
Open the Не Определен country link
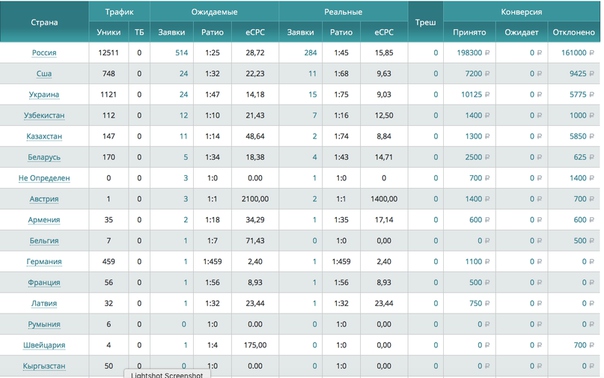pyautogui.click(x=44, y=178)
